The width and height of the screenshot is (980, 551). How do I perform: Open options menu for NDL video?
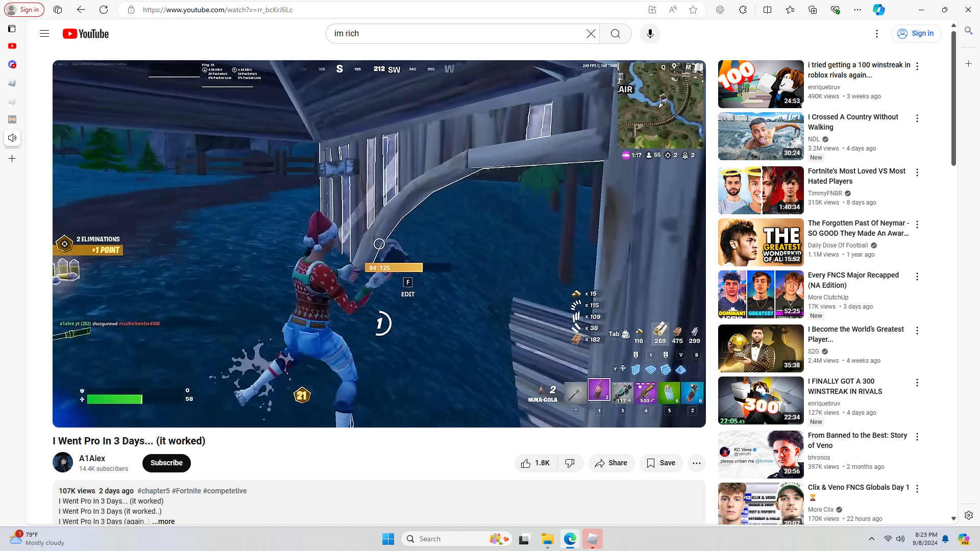coord(917,118)
